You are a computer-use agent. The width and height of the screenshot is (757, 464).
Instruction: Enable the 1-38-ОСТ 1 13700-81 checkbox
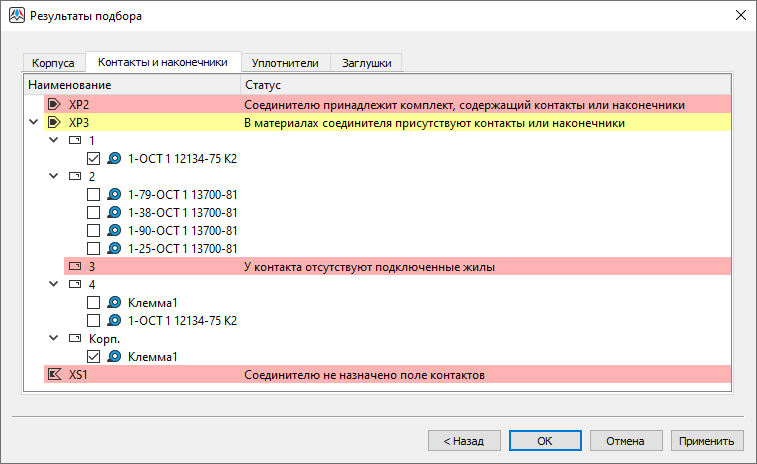click(x=93, y=213)
